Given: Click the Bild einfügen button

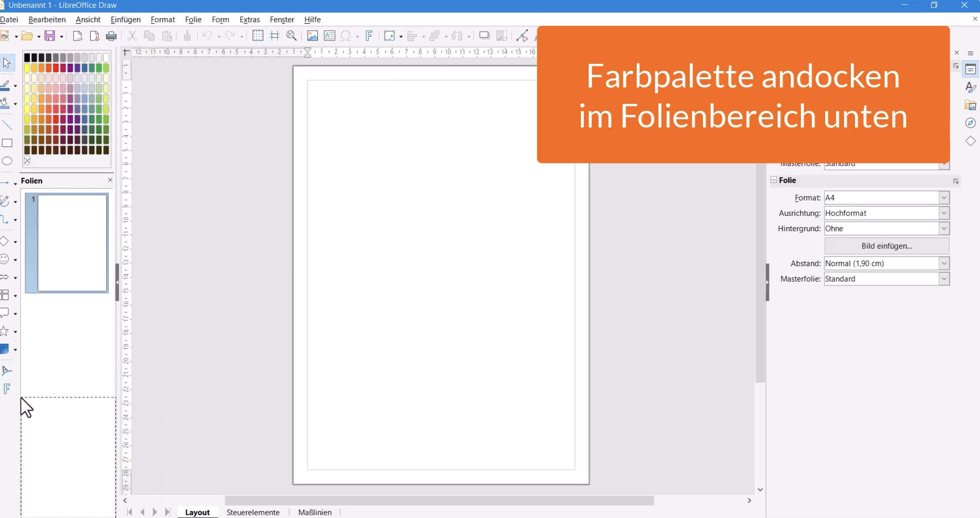Looking at the screenshot, I should [886, 246].
